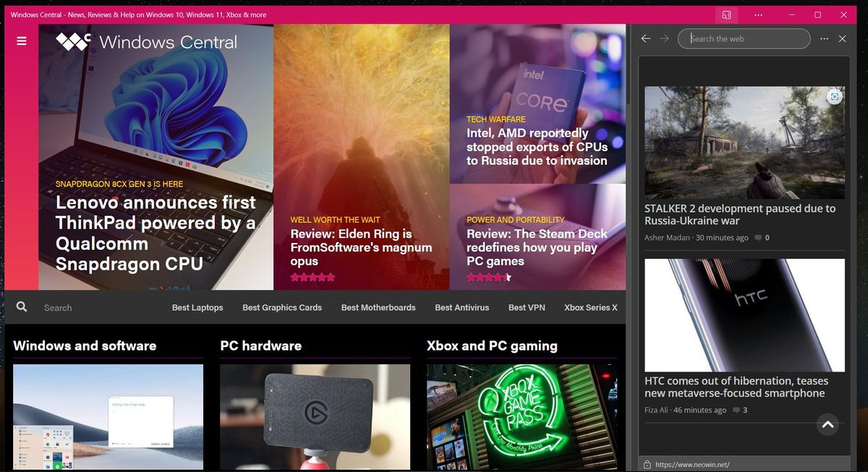Click the Elden Ring star rating

[x=311, y=277]
